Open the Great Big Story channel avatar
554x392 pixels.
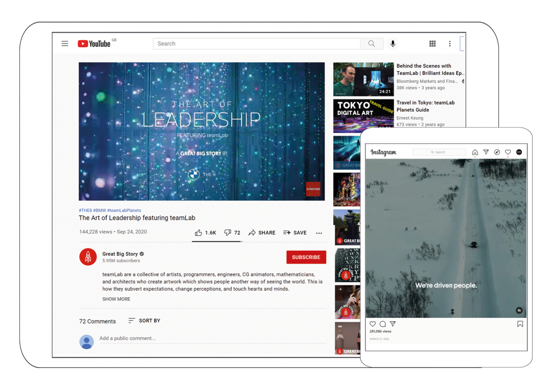(88, 257)
